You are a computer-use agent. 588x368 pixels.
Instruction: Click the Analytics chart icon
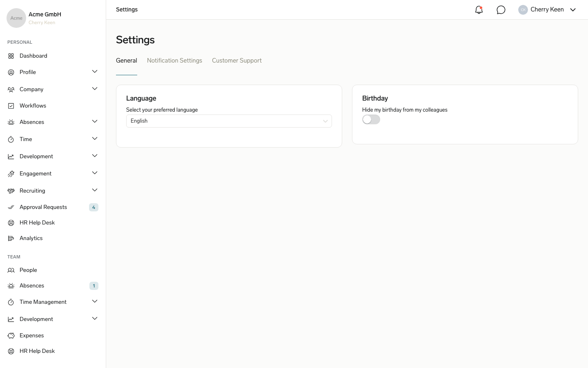(x=11, y=238)
